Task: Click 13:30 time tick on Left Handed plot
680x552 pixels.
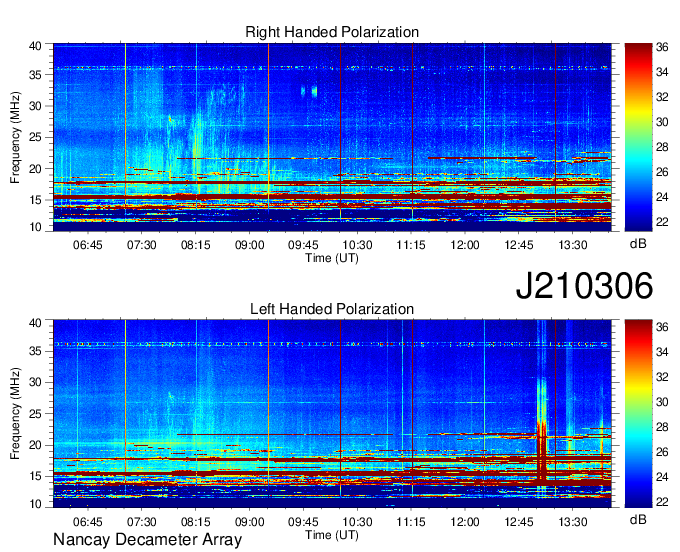Action: tap(573, 521)
